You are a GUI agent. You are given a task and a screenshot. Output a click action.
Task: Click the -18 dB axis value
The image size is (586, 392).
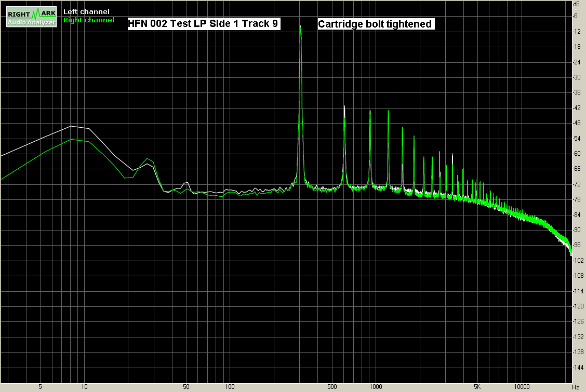pos(577,47)
